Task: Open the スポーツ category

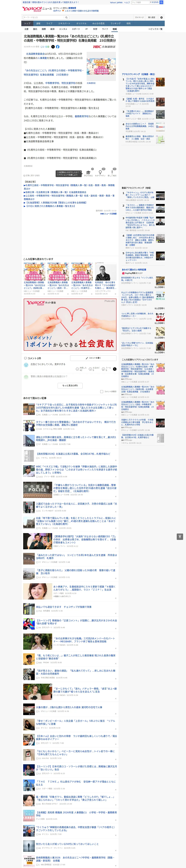Action: (76, 29)
